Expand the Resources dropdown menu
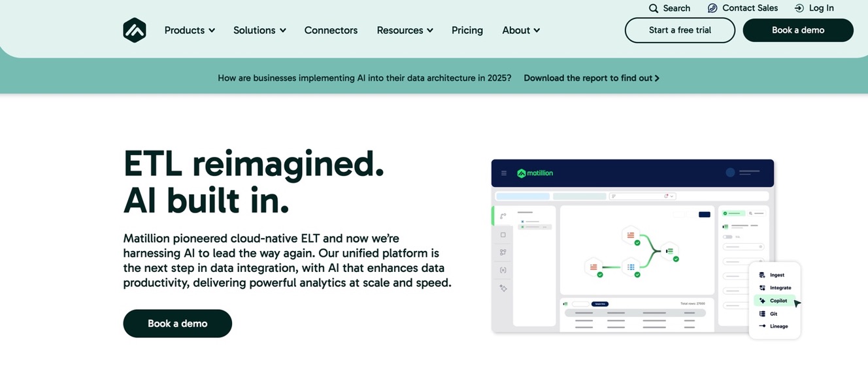868x387 pixels. pos(405,30)
